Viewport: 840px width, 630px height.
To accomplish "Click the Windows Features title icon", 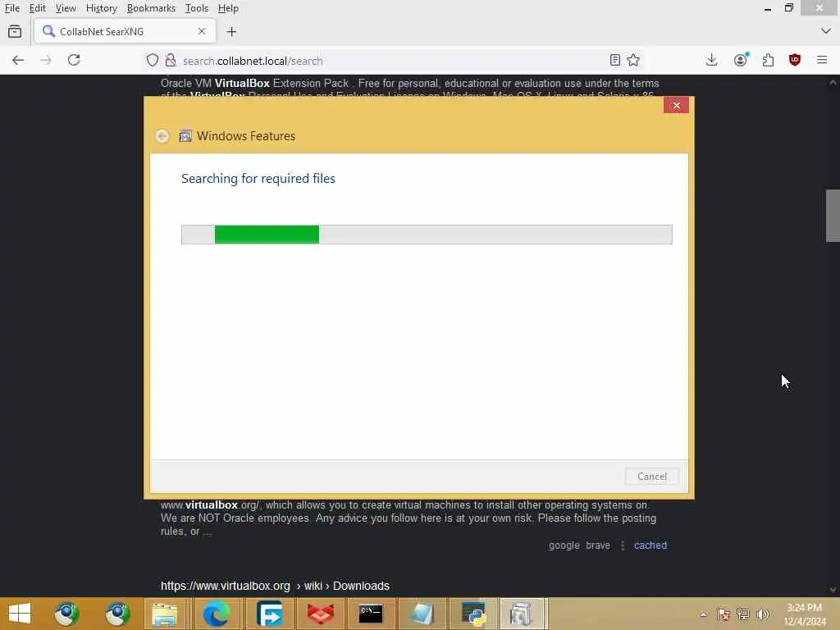I will point(185,136).
